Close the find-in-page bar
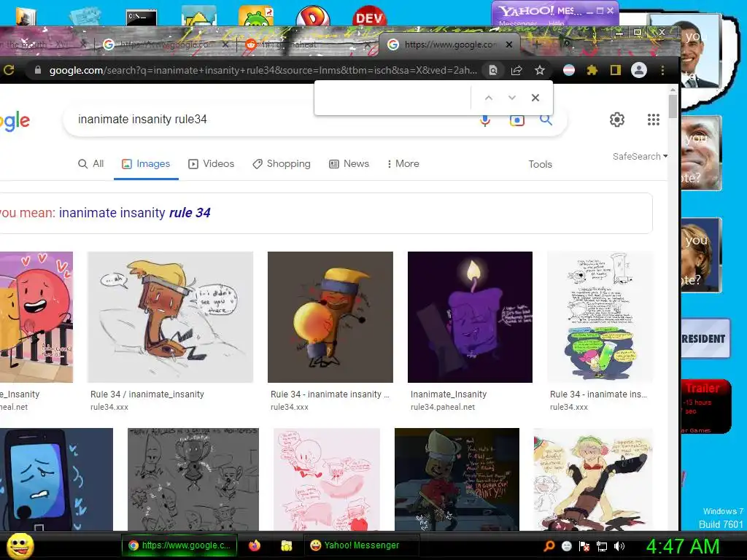Screen dimensions: 747x560 pos(535,98)
